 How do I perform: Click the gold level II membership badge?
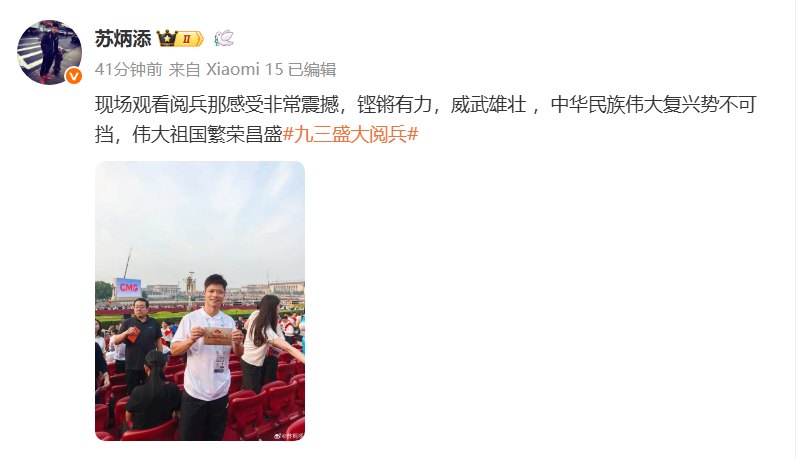point(189,39)
